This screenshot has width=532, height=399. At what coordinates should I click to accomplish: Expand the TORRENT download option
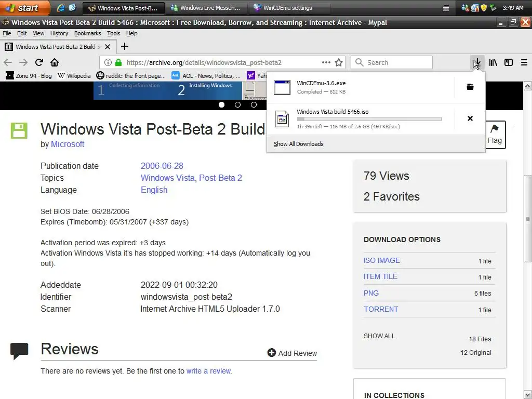381,309
